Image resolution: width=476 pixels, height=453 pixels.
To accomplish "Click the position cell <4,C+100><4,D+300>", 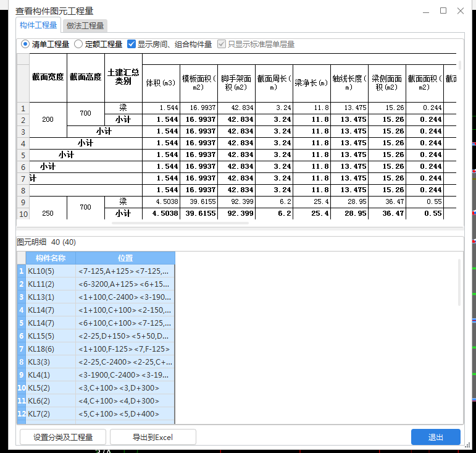I will pos(125,401).
